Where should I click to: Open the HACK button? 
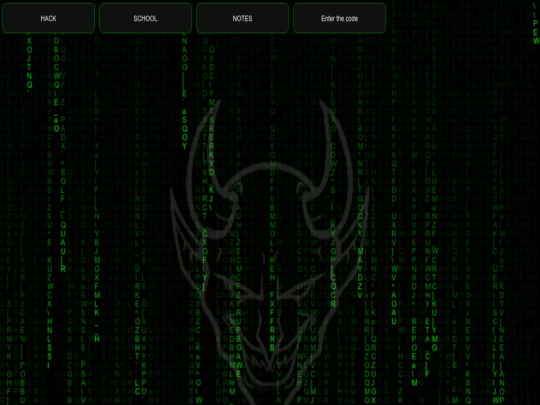point(49,18)
